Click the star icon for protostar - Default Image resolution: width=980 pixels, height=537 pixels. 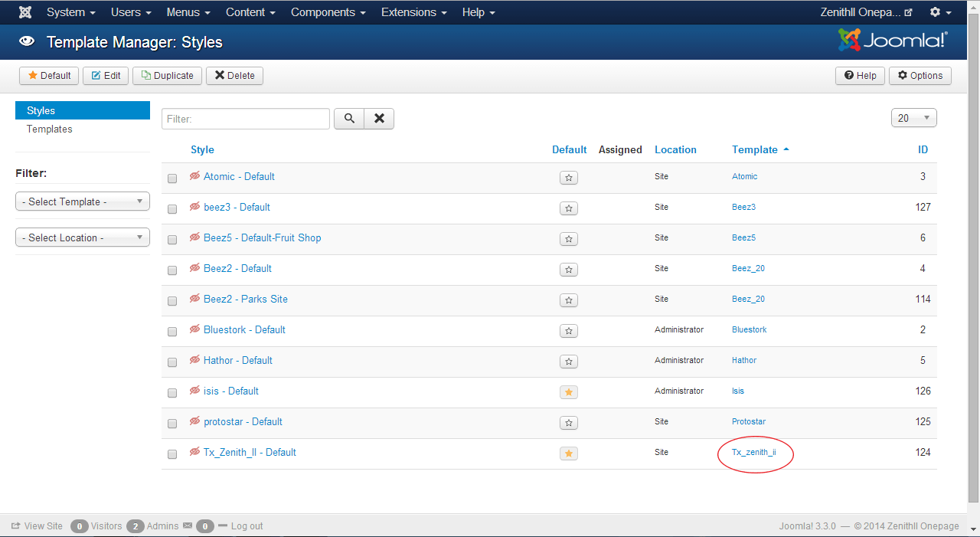[x=568, y=423]
